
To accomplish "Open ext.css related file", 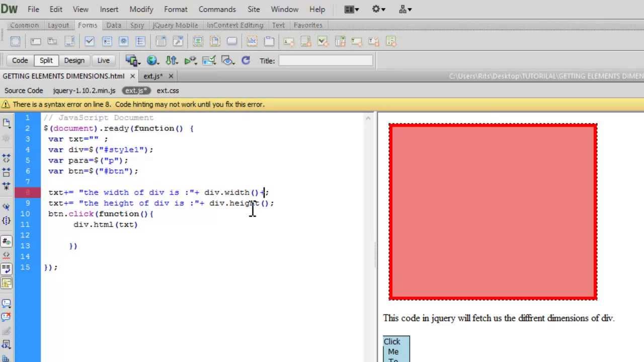I will 168,90.
